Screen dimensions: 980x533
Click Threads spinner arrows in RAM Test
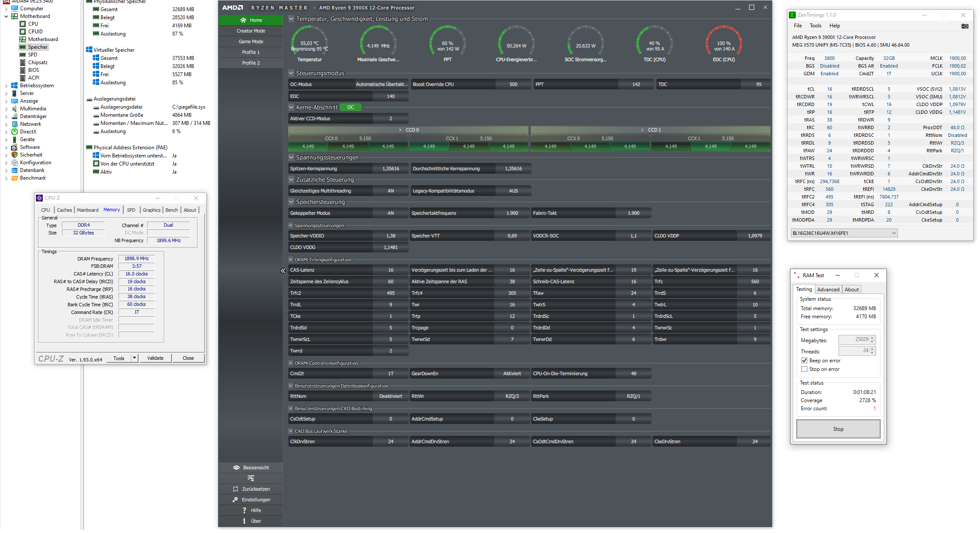tap(873, 351)
